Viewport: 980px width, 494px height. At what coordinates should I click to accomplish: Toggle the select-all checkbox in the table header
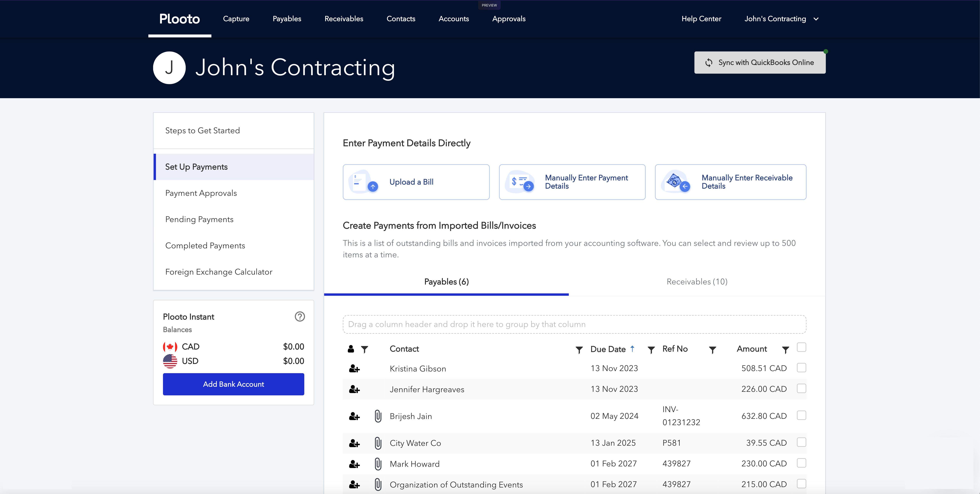[801, 347]
